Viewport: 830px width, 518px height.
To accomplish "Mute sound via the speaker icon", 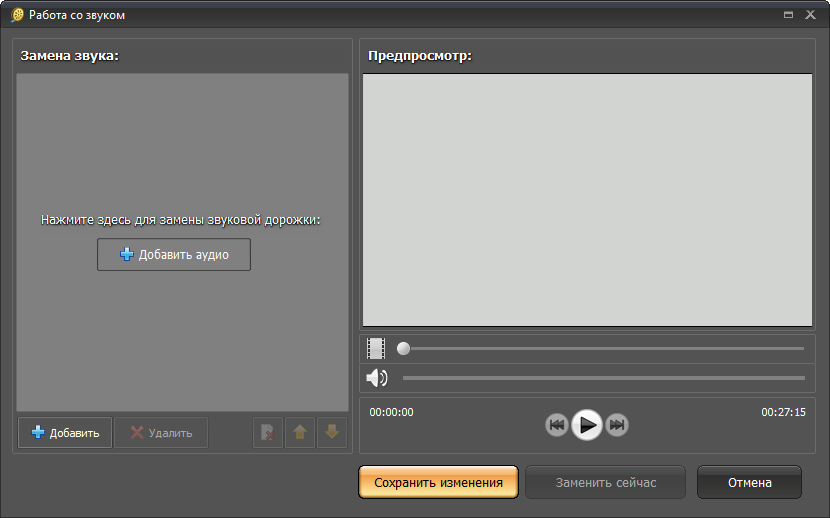I will 377,378.
